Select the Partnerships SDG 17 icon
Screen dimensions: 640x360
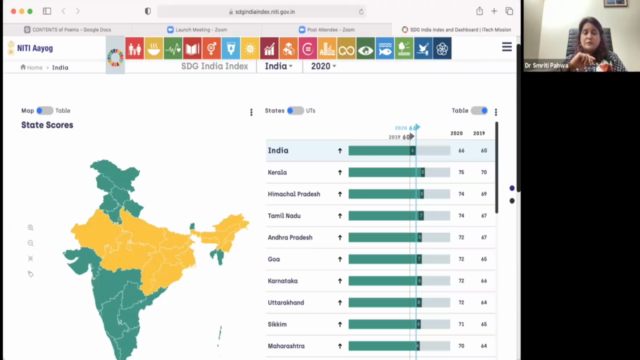442,49
